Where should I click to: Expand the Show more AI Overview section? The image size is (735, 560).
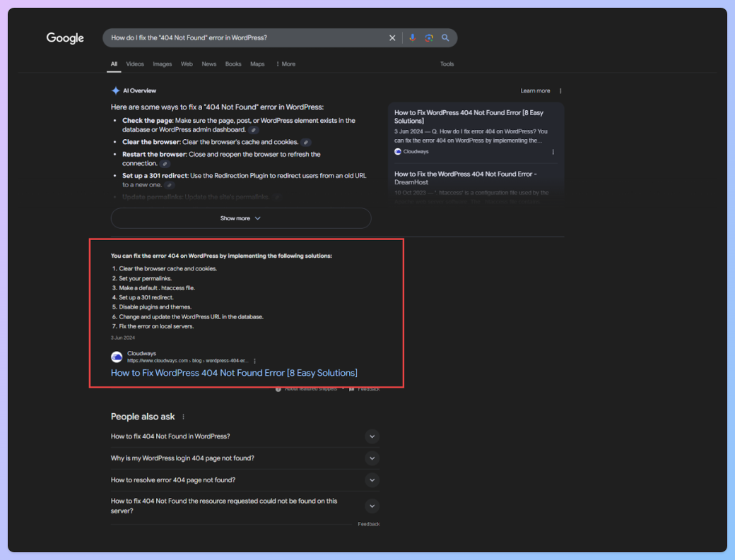click(x=240, y=218)
